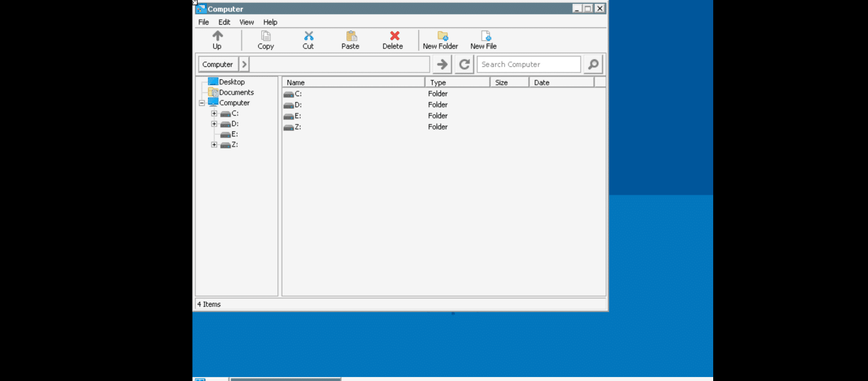
Task: Click the Cut scissors icon
Action: (308, 36)
